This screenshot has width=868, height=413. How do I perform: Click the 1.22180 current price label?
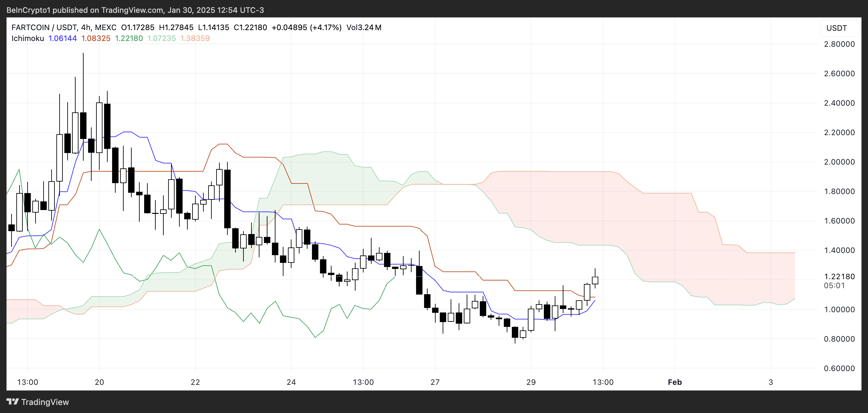point(839,277)
